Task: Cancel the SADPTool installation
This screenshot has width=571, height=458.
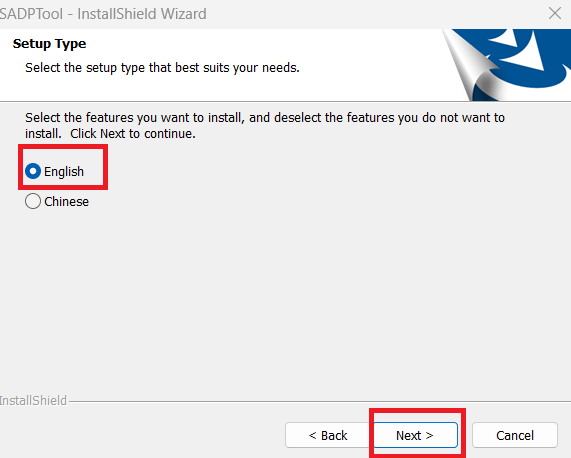Action: click(515, 435)
